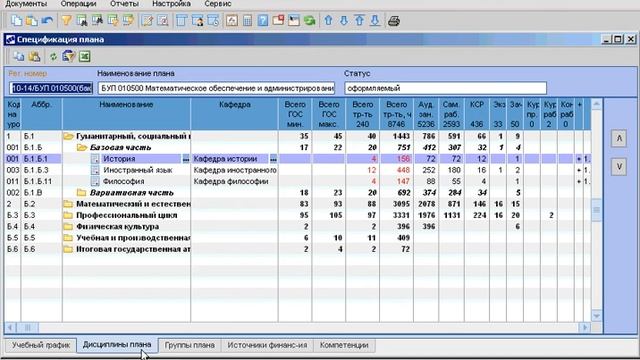Screen dimensions: 640x360
Task: Click the table with clock icon
Action: coord(213,20)
